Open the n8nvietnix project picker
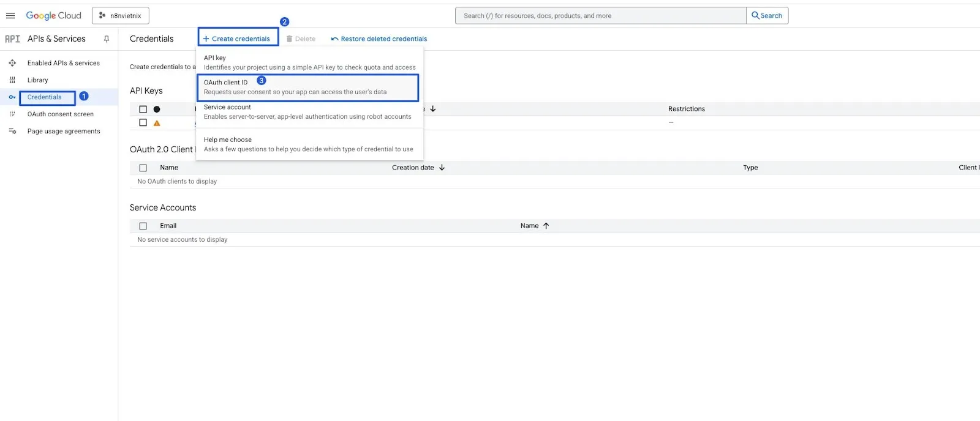This screenshot has width=980, height=421. pos(121,15)
